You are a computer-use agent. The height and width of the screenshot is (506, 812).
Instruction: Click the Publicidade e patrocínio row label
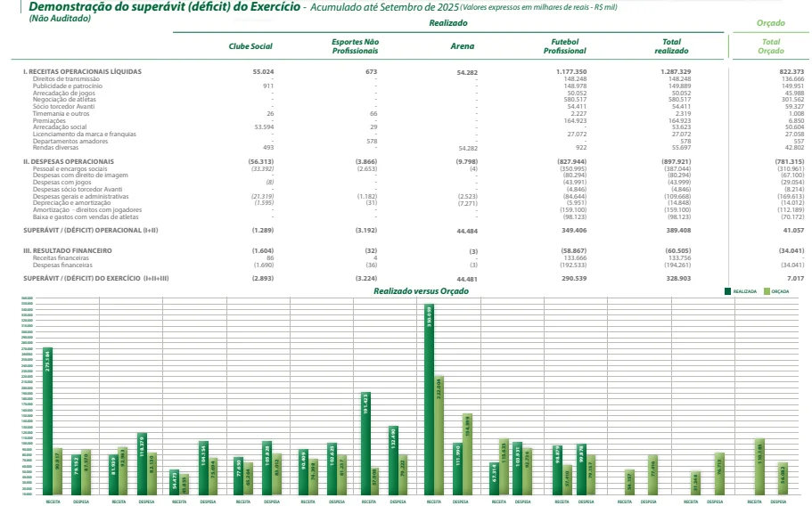coord(63,86)
